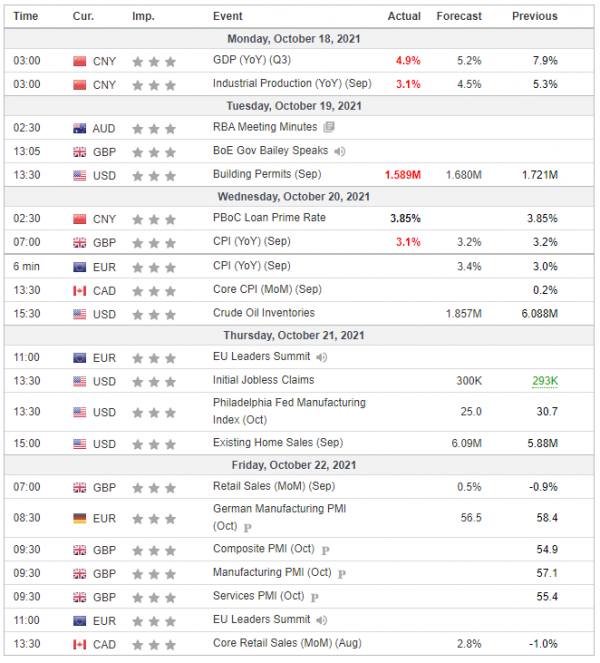
Task: Click the UK flag in the BoE Gov Bailey row
Action: (79, 152)
